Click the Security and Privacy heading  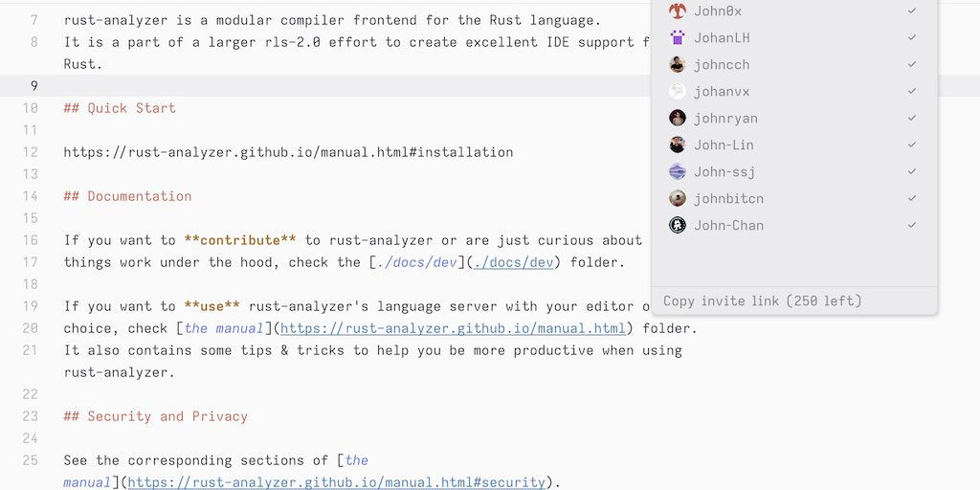click(x=156, y=416)
